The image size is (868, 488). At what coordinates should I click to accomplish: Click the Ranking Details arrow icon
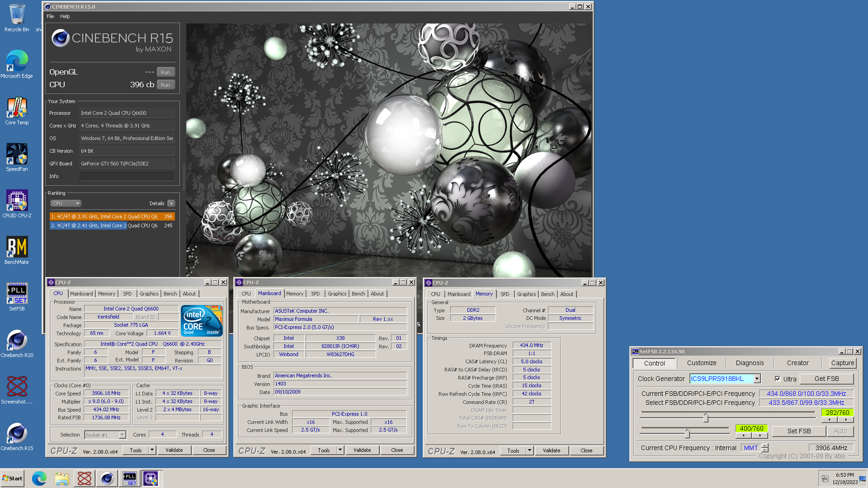point(171,203)
